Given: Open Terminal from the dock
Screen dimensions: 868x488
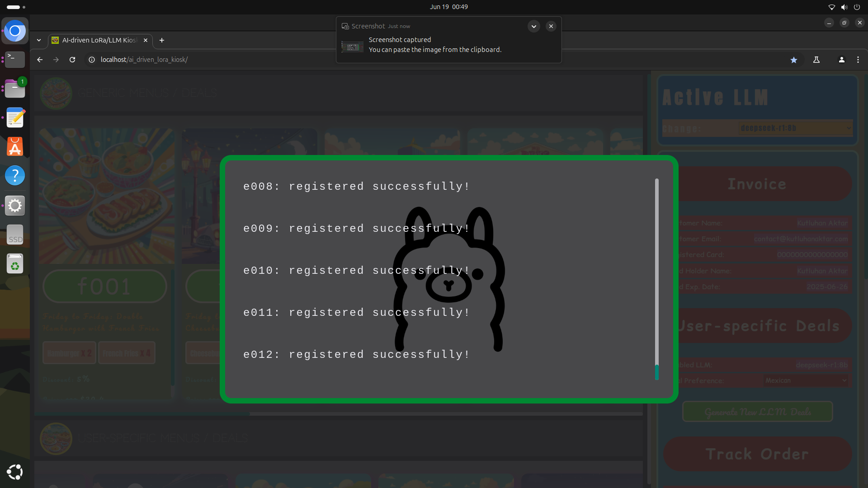Looking at the screenshot, I should pos(15,59).
